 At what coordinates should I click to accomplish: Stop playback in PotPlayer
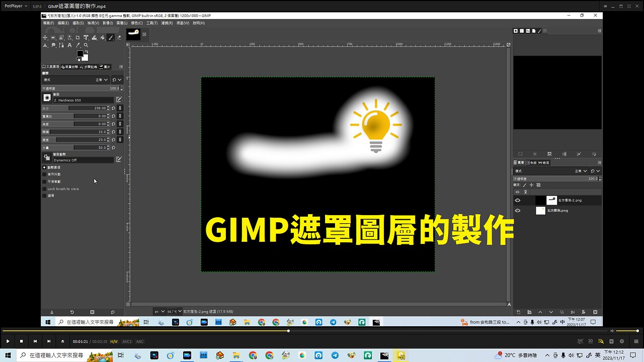[x=21, y=341]
